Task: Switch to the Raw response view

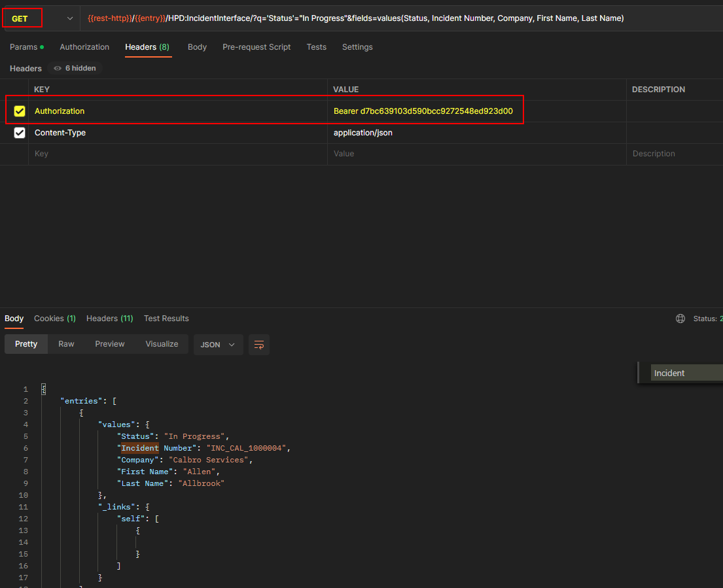Action: click(x=66, y=343)
